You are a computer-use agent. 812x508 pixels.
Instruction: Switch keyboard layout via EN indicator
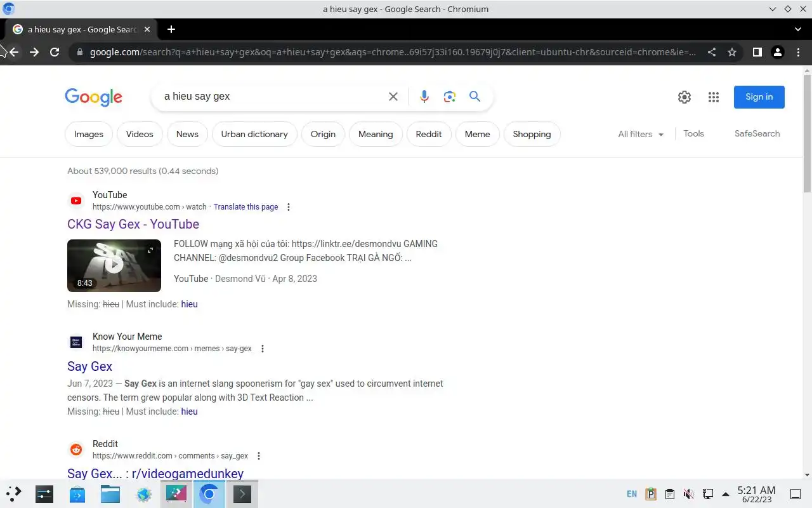(x=632, y=494)
